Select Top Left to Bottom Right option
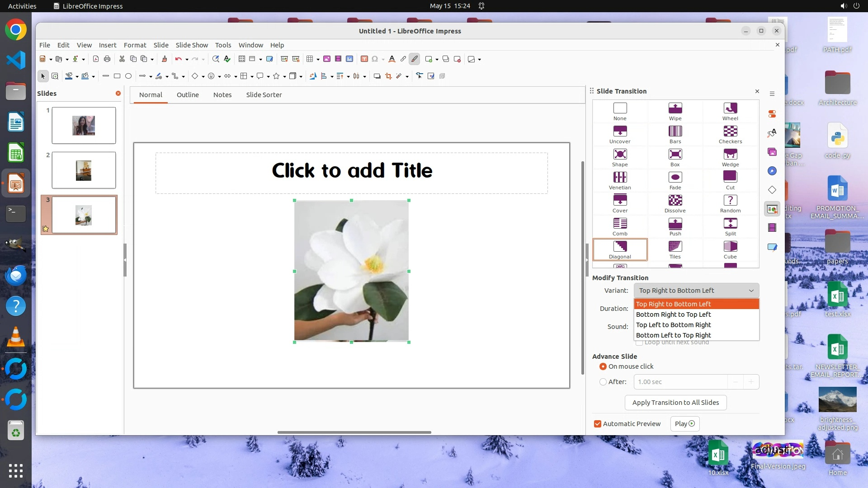The width and height of the screenshot is (868, 488). coord(673,325)
